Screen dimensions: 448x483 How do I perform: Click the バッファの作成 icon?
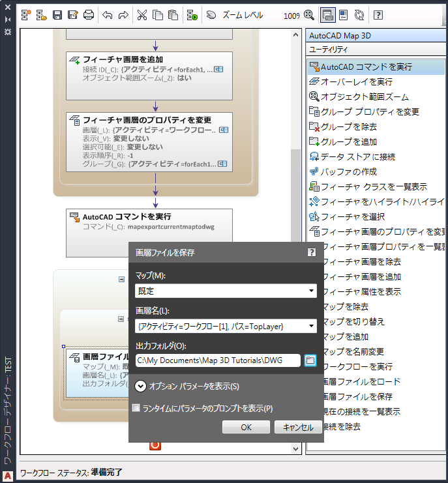[x=314, y=171]
